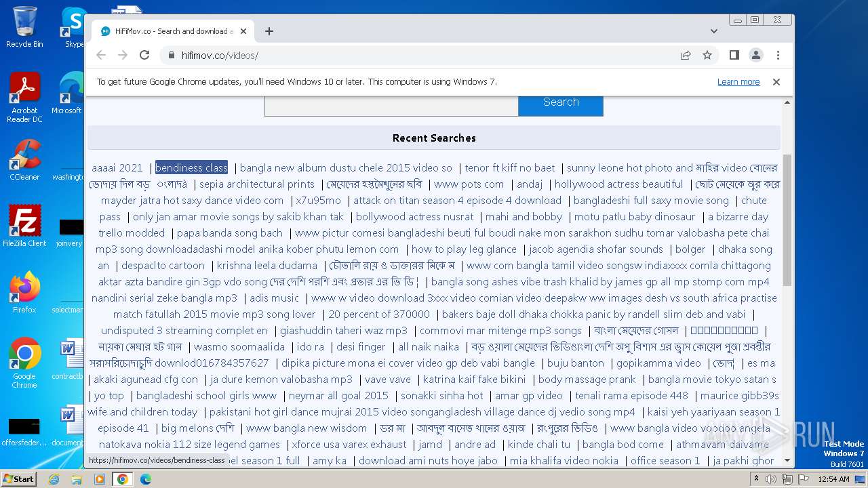Open the 'bendiness class' search link
Screen dimensions: 868x488
coord(191,167)
